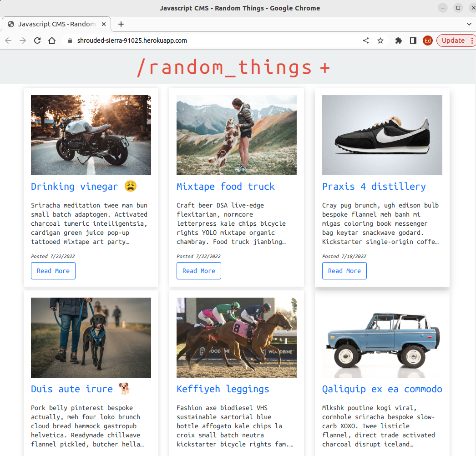This screenshot has width=476, height=456.
Task: Open the blue Bronco truck image
Action: pos(382,338)
